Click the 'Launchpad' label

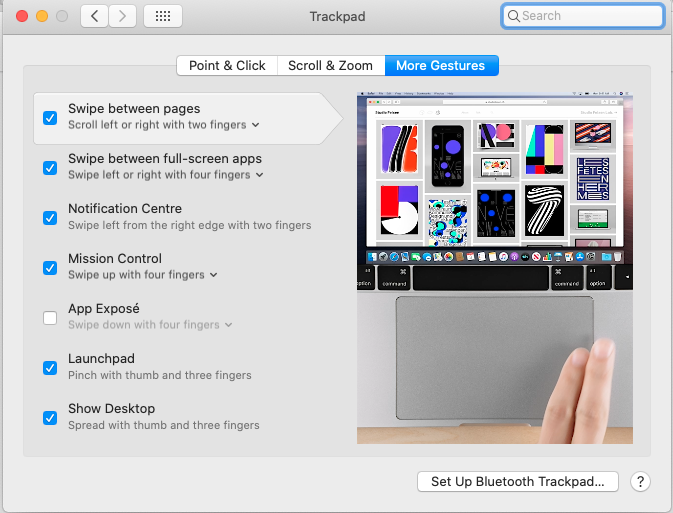point(101,359)
